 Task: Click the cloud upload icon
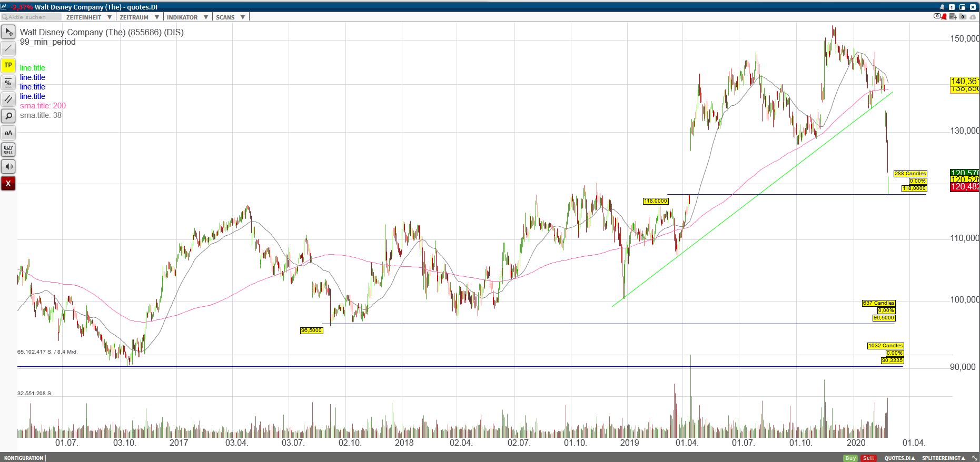(972, 17)
